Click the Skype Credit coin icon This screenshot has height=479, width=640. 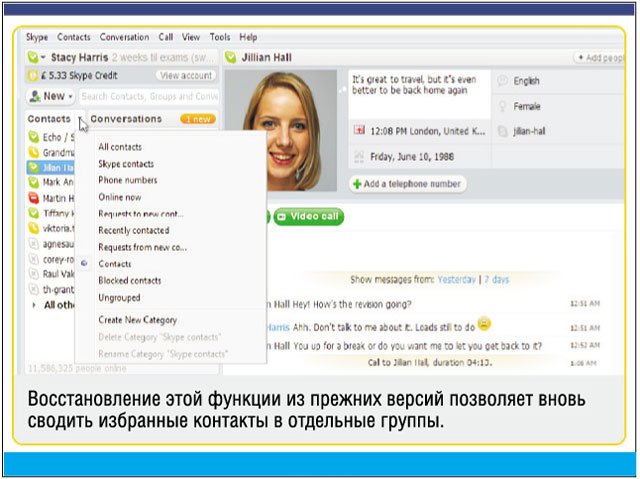coord(32,75)
